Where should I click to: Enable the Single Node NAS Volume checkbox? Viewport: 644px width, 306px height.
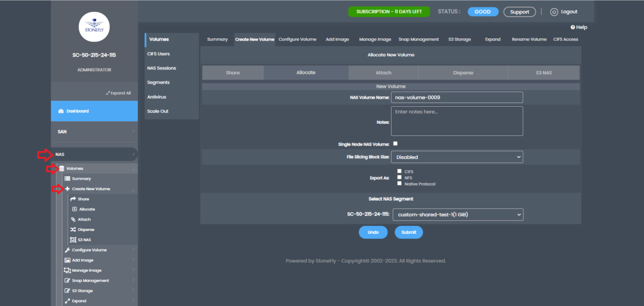(x=395, y=144)
